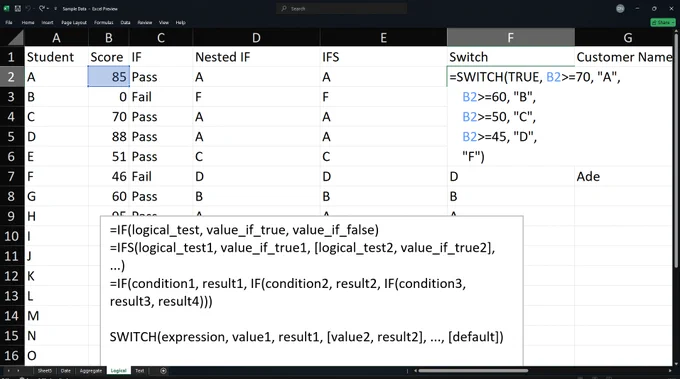
Task: Click the Redo arrow icon
Action: (42, 8)
